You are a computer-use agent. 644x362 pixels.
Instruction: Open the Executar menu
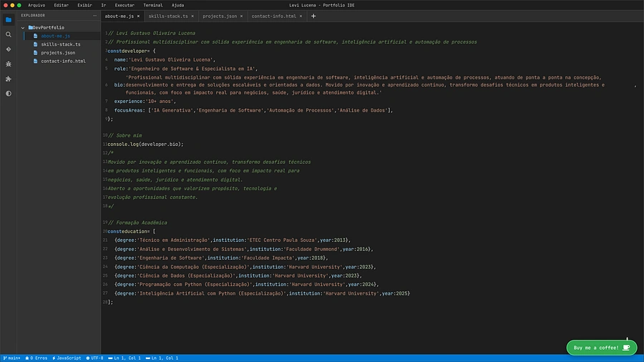(x=125, y=4)
